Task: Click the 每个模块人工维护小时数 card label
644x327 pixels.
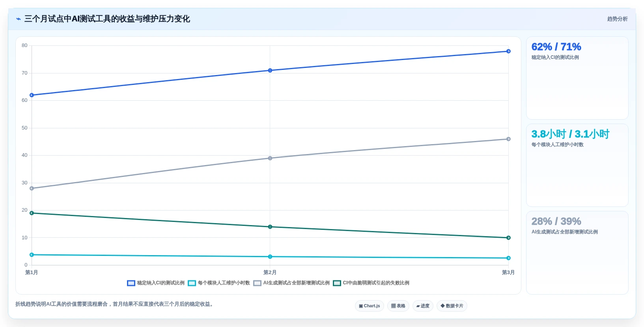Action: click(557, 145)
